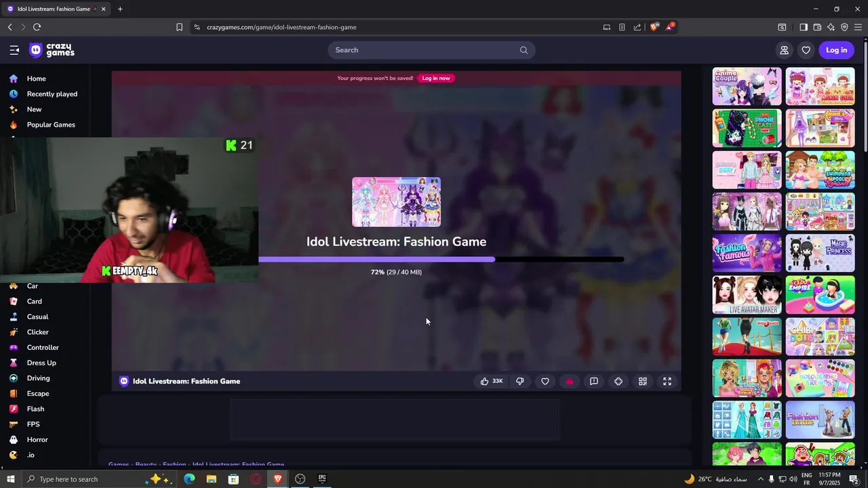Open the Chibi Dolls game thumbnail
Screen dimensions: 868x488
820,337
